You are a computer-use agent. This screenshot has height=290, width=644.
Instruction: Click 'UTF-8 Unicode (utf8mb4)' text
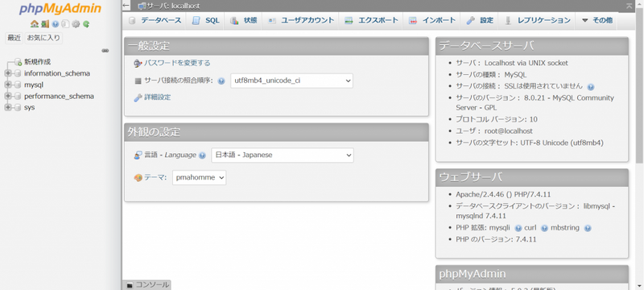[562, 143]
